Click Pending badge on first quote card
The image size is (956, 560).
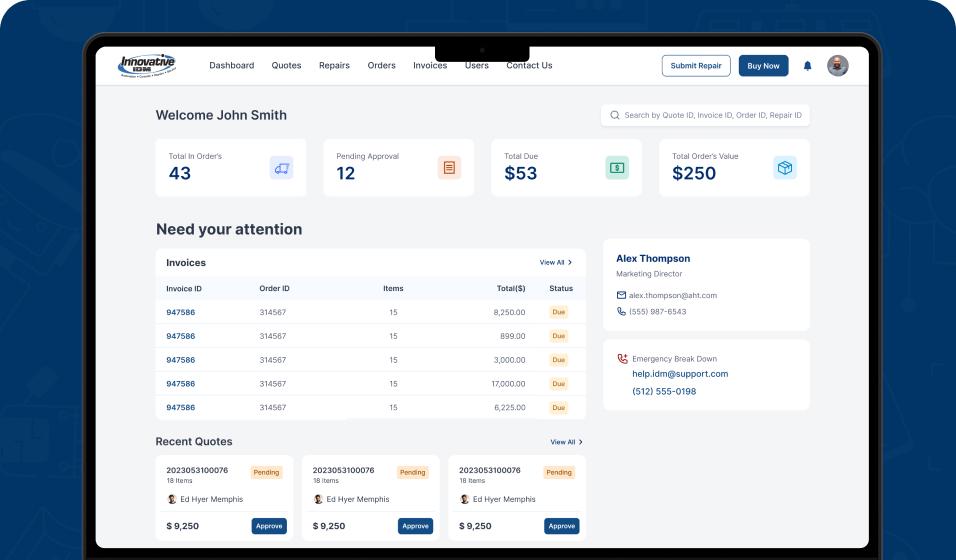coord(266,472)
